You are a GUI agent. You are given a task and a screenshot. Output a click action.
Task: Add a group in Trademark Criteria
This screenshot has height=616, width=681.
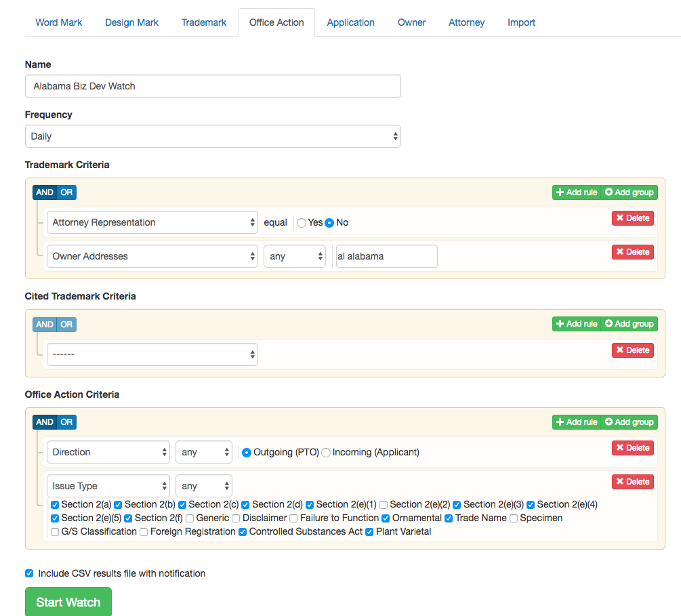tap(629, 192)
